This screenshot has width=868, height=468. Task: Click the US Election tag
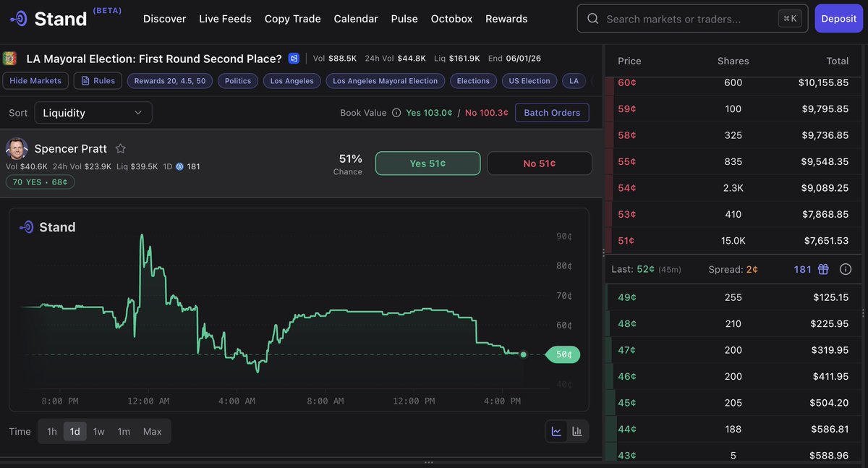(x=530, y=81)
